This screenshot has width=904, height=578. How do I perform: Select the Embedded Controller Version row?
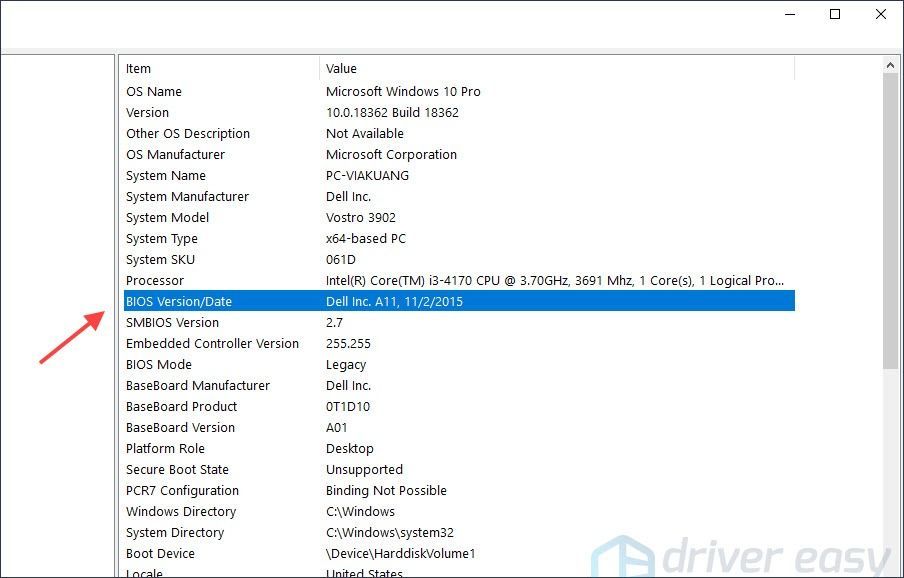tap(459, 343)
